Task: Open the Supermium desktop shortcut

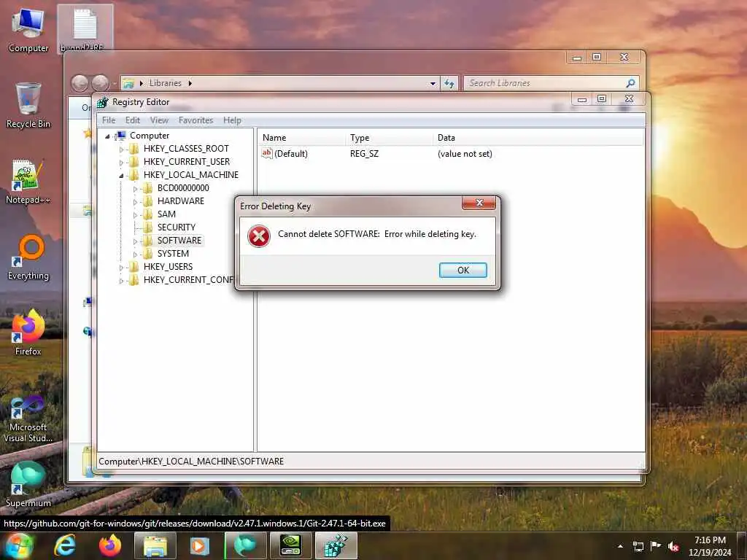Action: [x=28, y=484]
